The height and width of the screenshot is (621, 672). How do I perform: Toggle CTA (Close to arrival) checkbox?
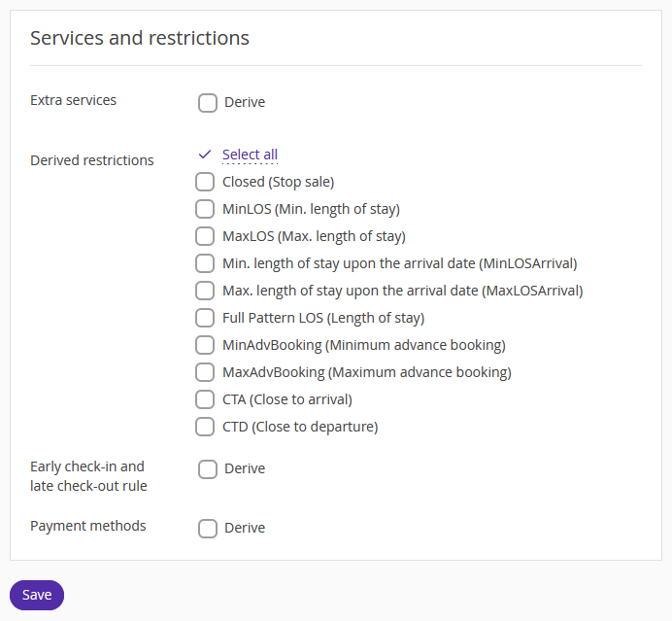point(205,399)
